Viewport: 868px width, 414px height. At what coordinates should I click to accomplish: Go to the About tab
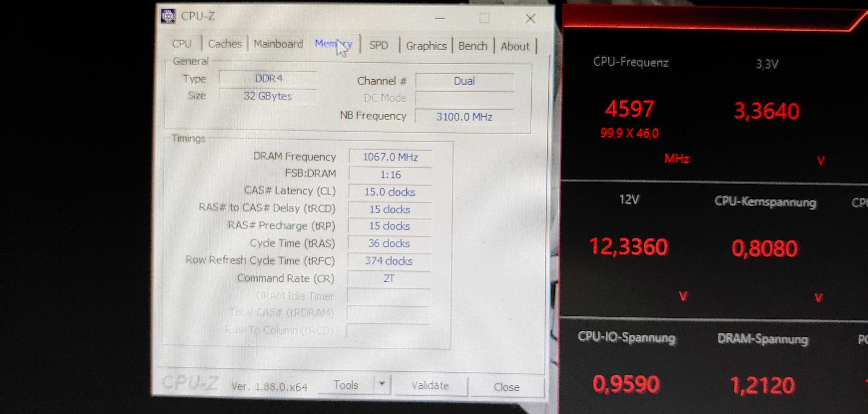[x=515, y=47]
